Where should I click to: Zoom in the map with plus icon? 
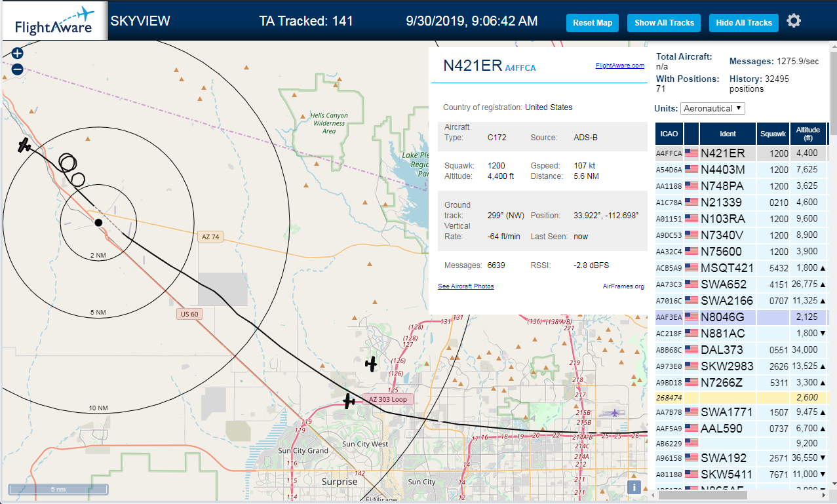[17, 54]
